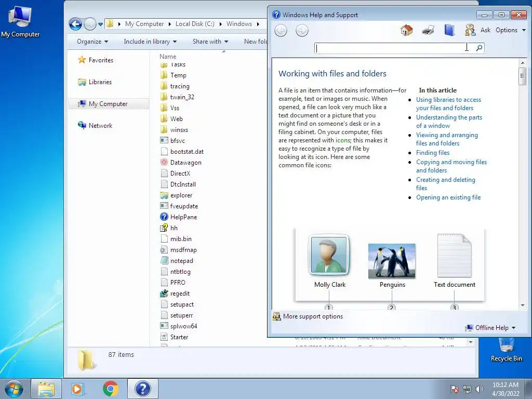Expand the arrow after Windows breadcrumb
Image resolution: width=532 pixels, height=399 pixels.
pyautogui.click(x=258, y=24)
